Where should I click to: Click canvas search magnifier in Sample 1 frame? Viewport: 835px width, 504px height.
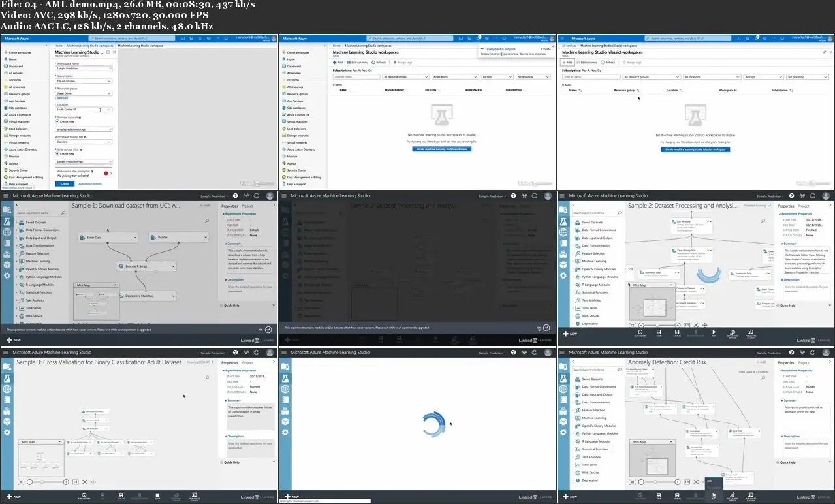(207, 221)
